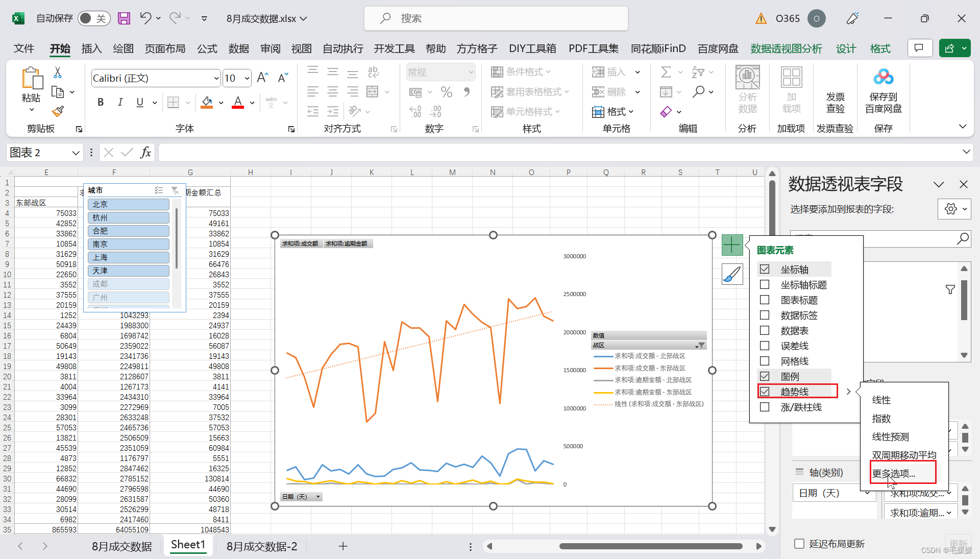The height and width of the screenshot is (559, 980).
Task: Click the Insert Function fx icon
Action: click(x=146, y=152)
